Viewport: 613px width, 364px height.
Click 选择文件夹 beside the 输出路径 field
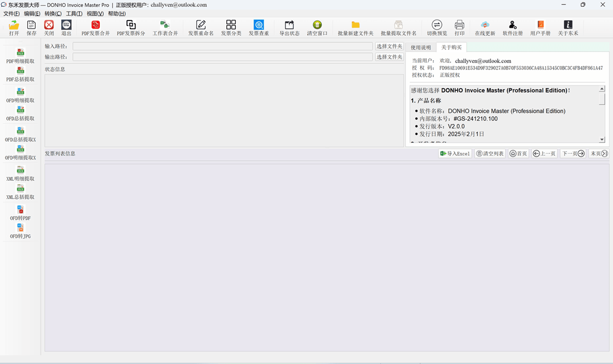click(x=390, y=57)
